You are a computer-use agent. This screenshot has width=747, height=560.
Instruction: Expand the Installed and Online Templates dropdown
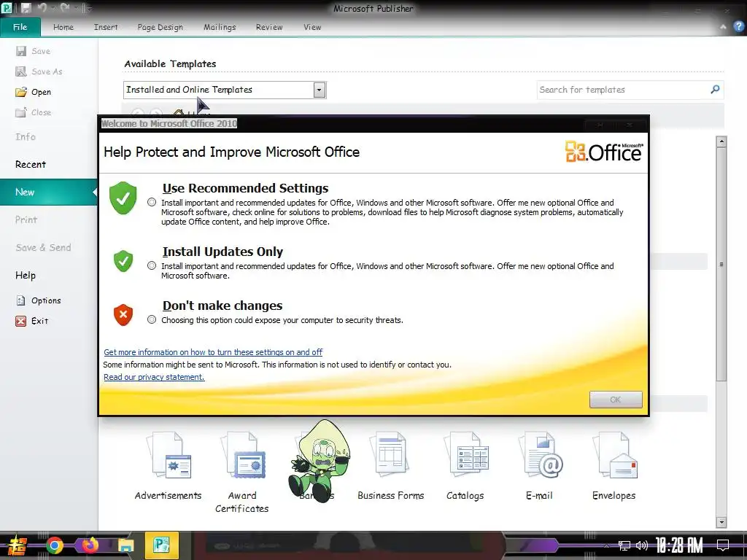(320, 90)
